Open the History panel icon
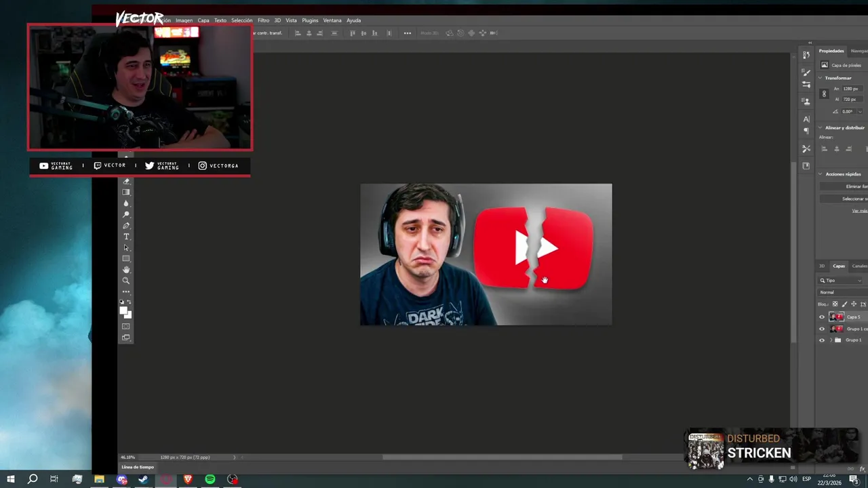The height and width of the screenshot is (488, 868). point(806,55)
